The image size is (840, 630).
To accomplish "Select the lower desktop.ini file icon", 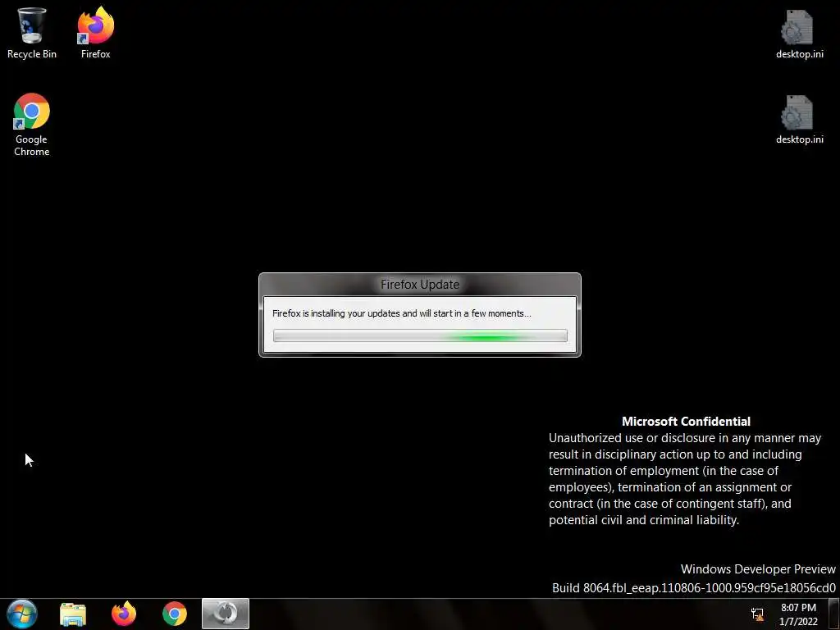I will pos(799,119).
